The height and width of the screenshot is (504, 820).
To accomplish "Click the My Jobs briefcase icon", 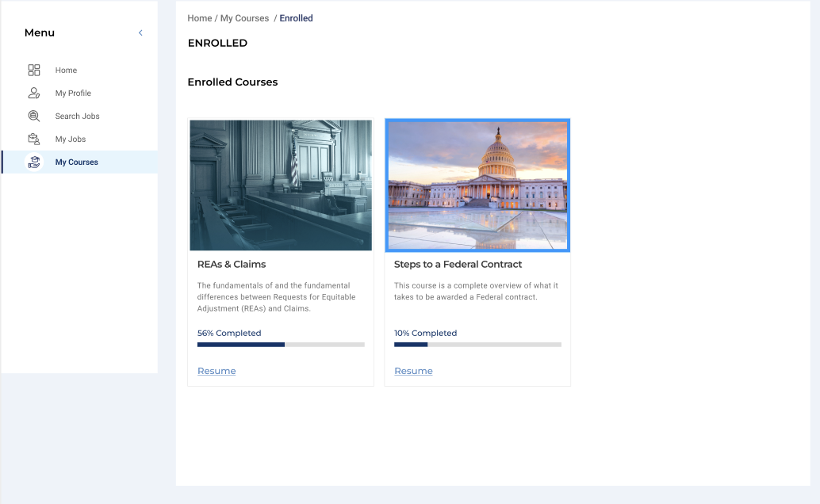I will [x=34, y=139].
